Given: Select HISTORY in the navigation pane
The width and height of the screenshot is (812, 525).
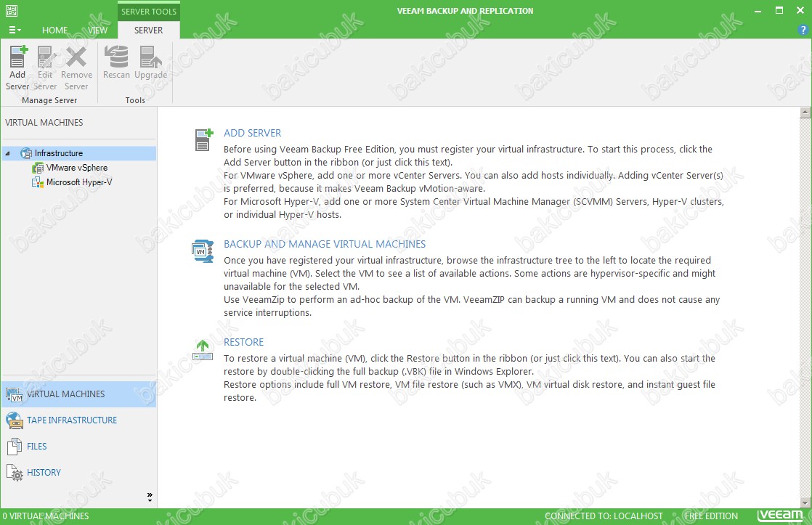Looking at the screenshot, I should (44, 472).
